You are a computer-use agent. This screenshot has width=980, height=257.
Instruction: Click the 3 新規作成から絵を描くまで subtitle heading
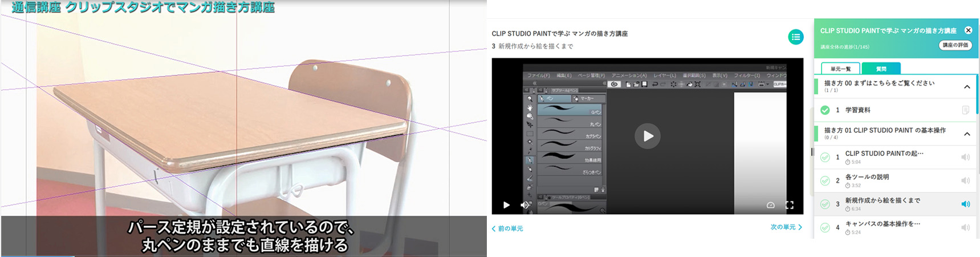pyautogui.click(x=532, y=46)
